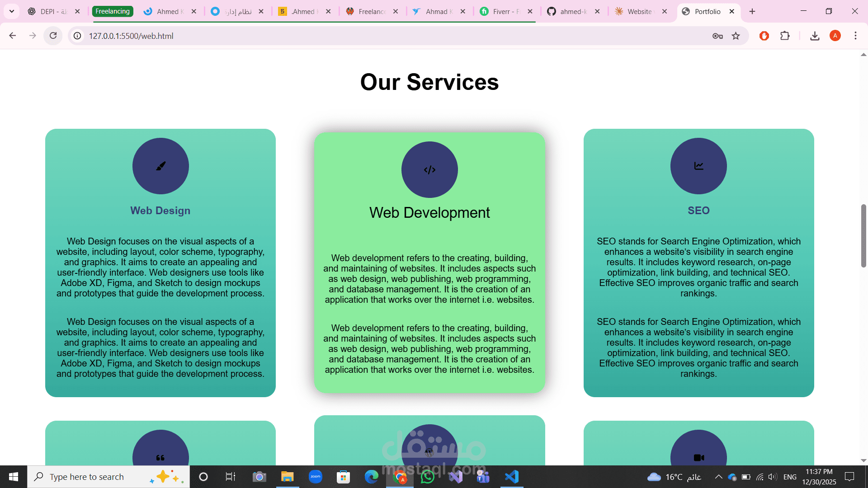Bookmark this page with the star icon
Viewport: 868px width, 488px height.
point(736,36)
